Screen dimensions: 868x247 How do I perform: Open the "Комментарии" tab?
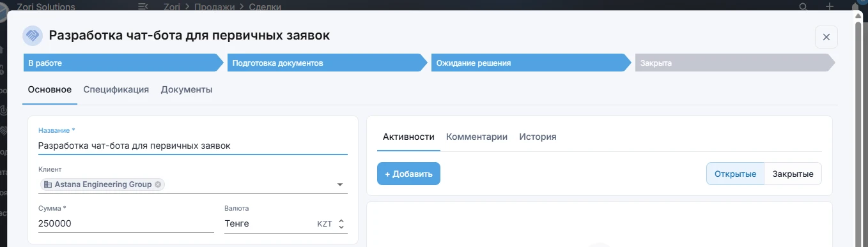(x=477, y=137)
